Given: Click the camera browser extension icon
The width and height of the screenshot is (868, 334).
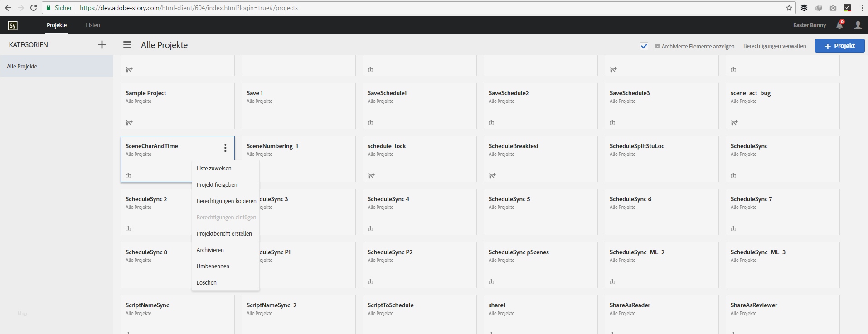Looking at the screenshot, I should (833, 8).
